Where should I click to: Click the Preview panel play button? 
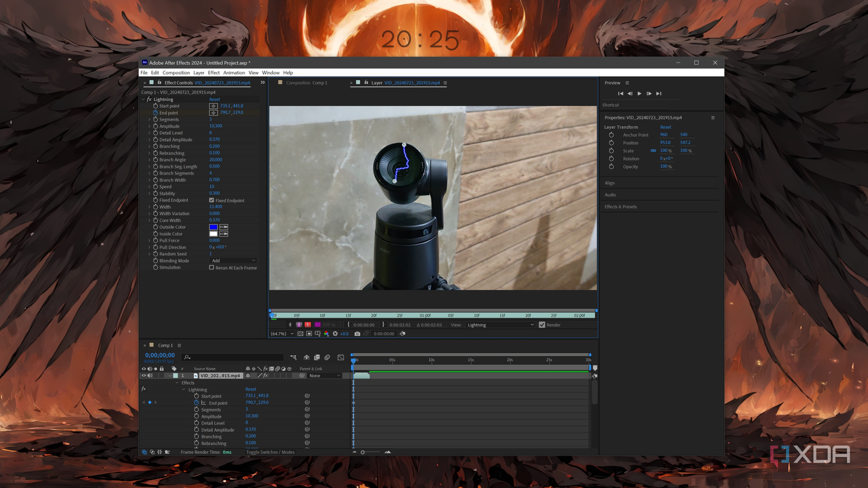click(x=640, y=94)
